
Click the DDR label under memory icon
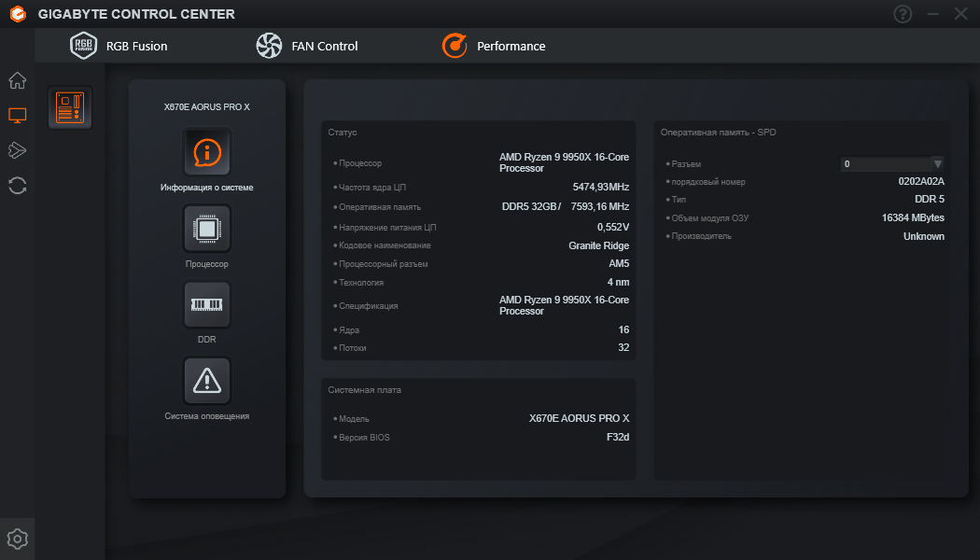[x=207, y=340]
